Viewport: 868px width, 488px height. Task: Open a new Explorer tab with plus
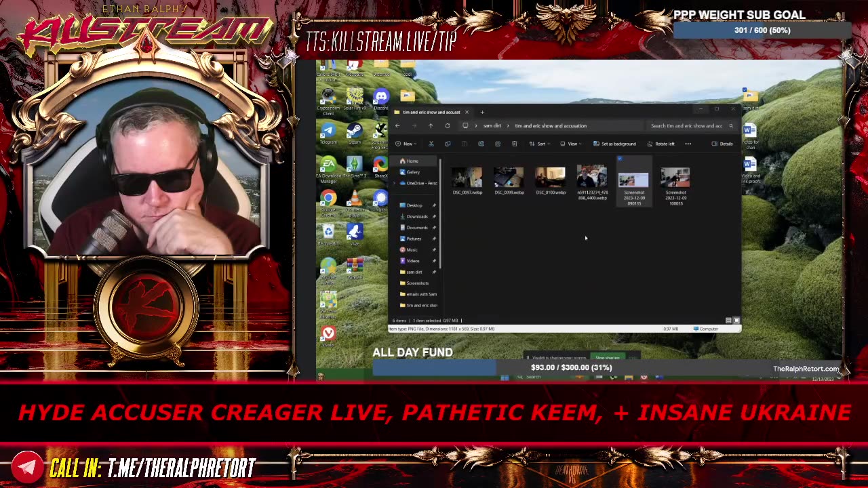482,112
